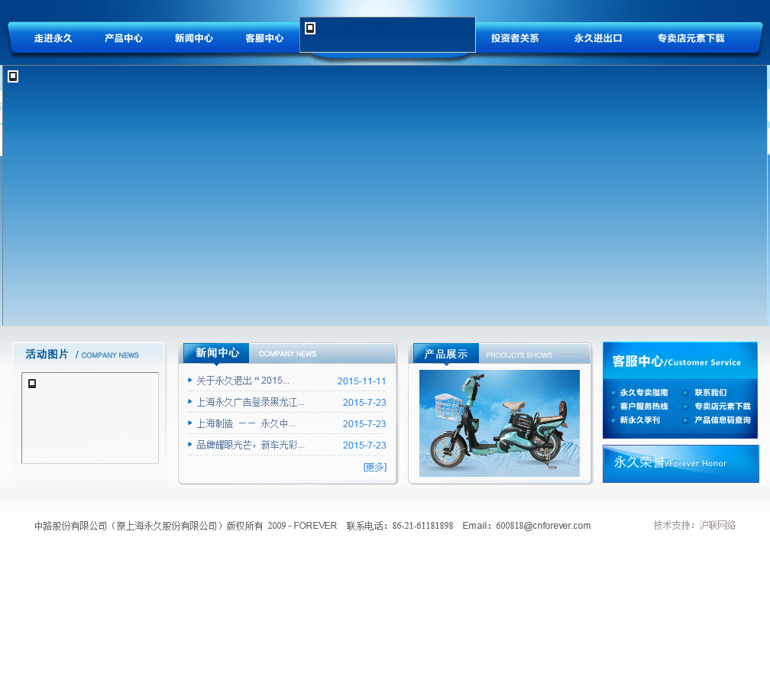
Task: Select 投资者关系 in the navigation bar
Action: [515, 38]
